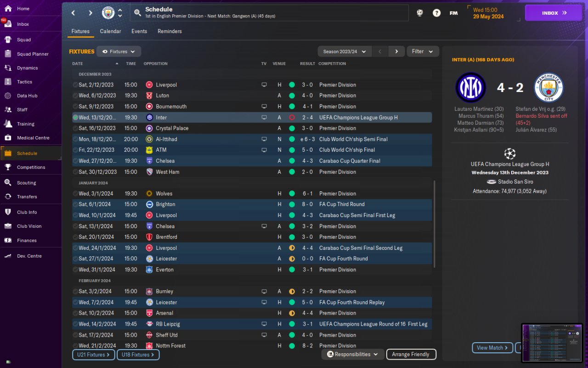Click the fixtures list vertical scrollbar
588x368 pixels.
434,223
